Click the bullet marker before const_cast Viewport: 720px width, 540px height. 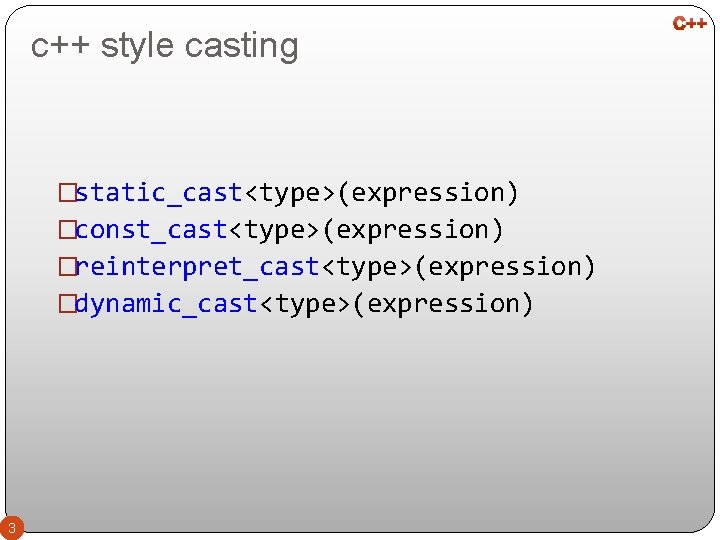67,229
